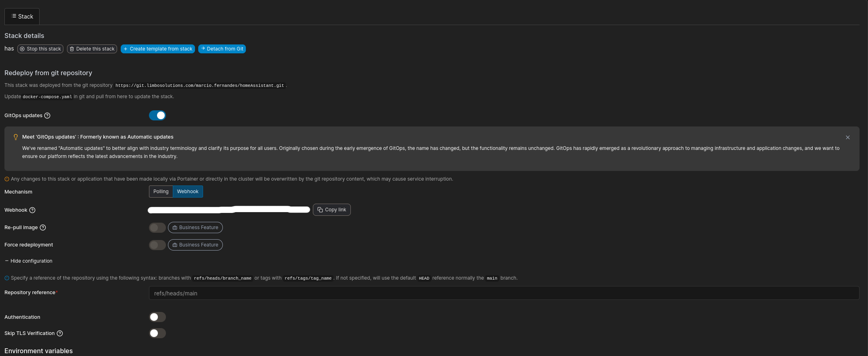The height and width of the screenshot is (356, 868).
Task: Copy the webhook link
Action: [331, 210]
